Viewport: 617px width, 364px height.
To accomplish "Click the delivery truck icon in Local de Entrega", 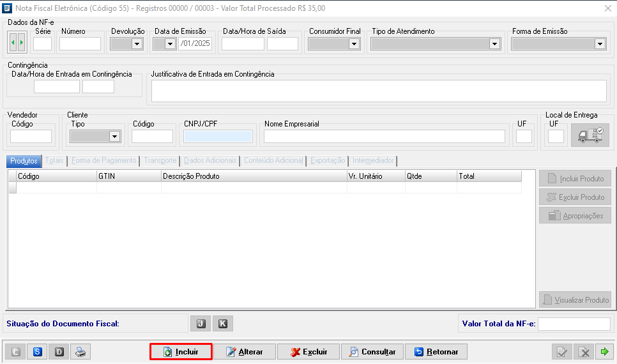I will [590, 136].
